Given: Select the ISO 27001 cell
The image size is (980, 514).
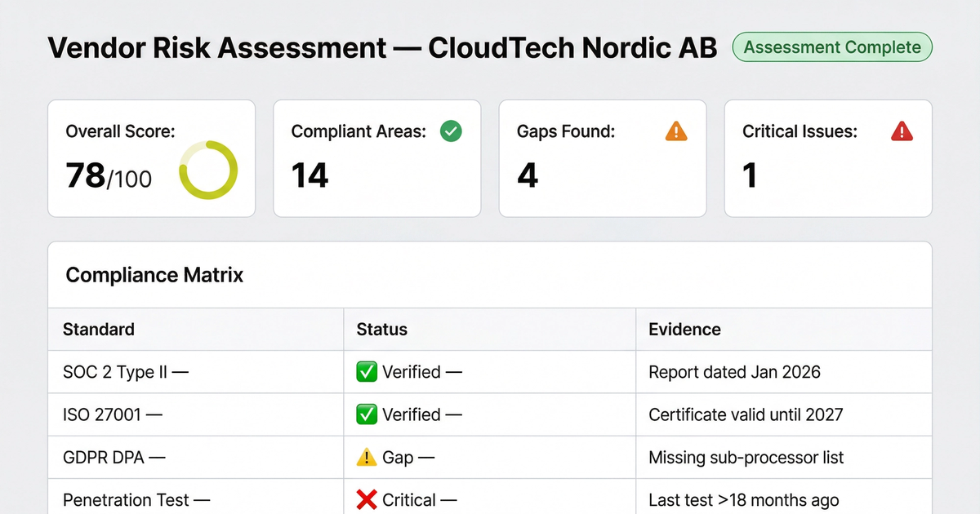Looking at the screenshot, I should point(196,414).
